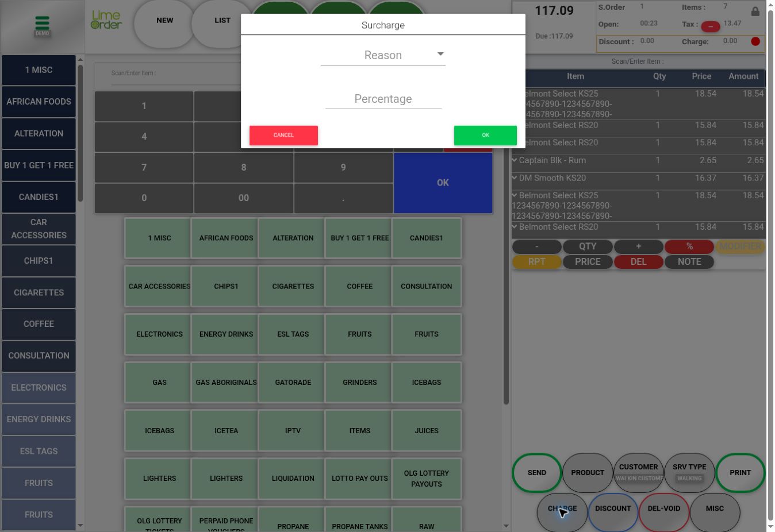Expand the lower Belmont Select KS25 row
Viewport: 775px width, 532px height.
[x=515, y=195]
